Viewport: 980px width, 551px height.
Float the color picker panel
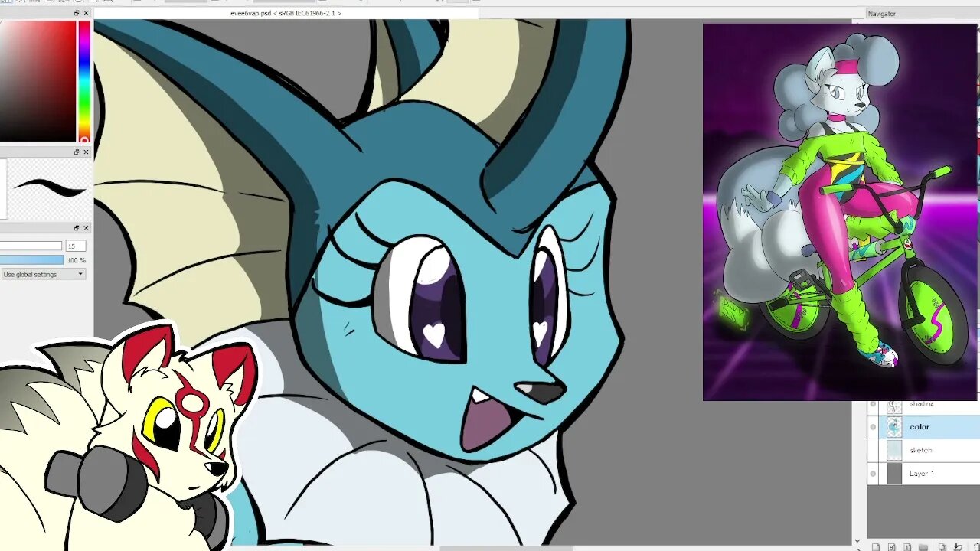click(x=77, y=13)
